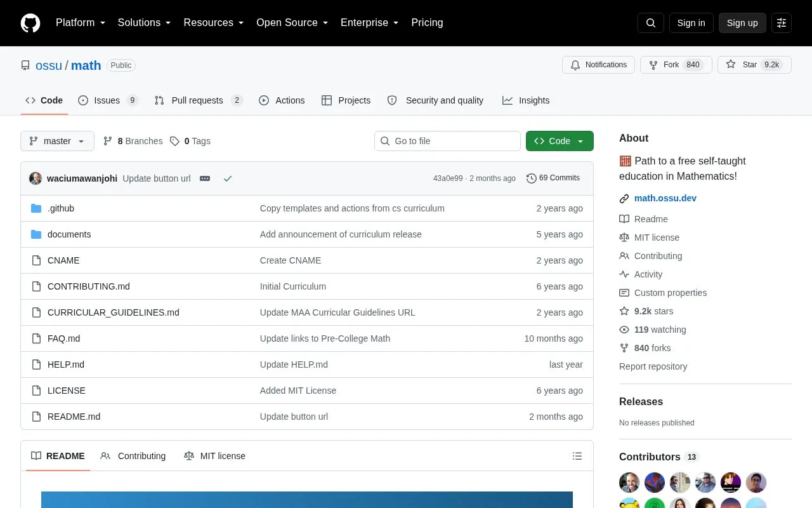812x508 pixels.
Task: Open first contributor avatar
Action: pyautogui.click(x=629, y=483)
